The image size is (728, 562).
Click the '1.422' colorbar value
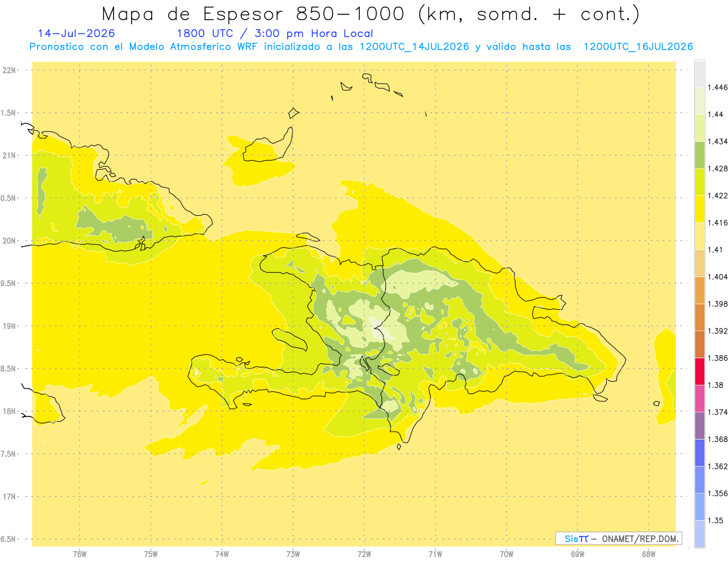point(717,195)
